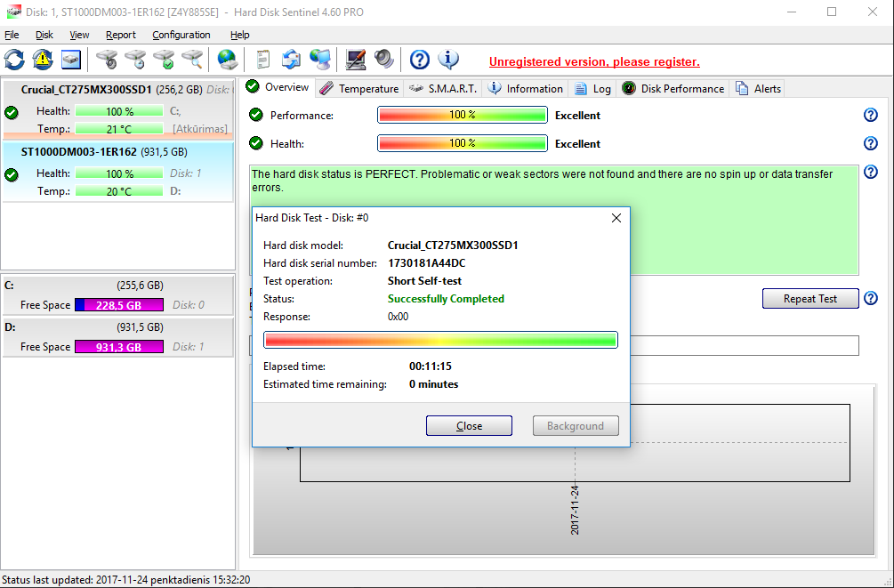Click the blue-framed disk toolbar icon
This screenshot has width=894, height=588.
[x=71, y=60]
